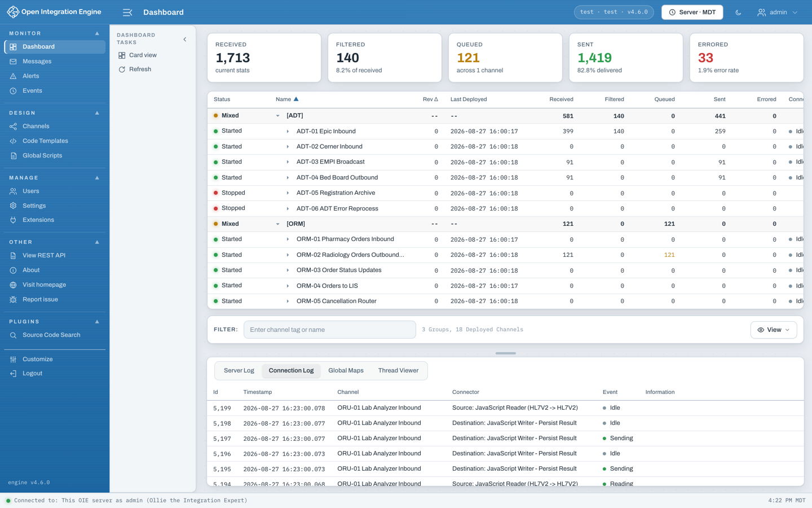Open Alerts in the Monitor section
Screen dimensions: 812x508
coord(55,76)
